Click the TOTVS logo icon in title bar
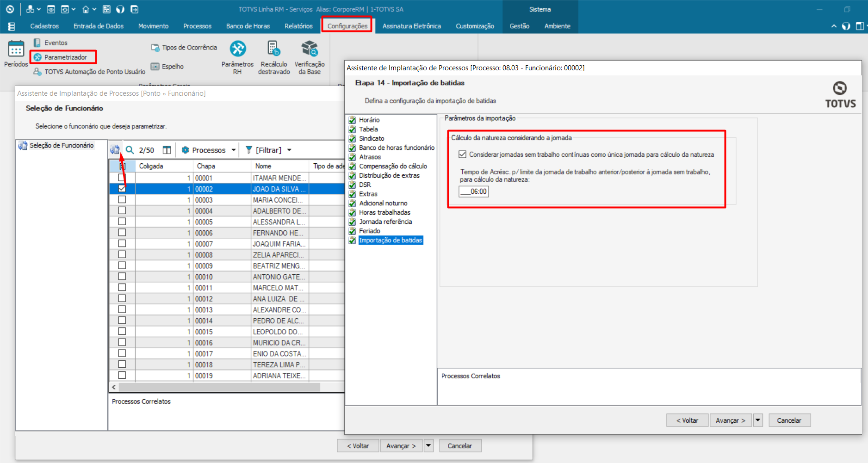The image size is (868, 463). (10, 9)
